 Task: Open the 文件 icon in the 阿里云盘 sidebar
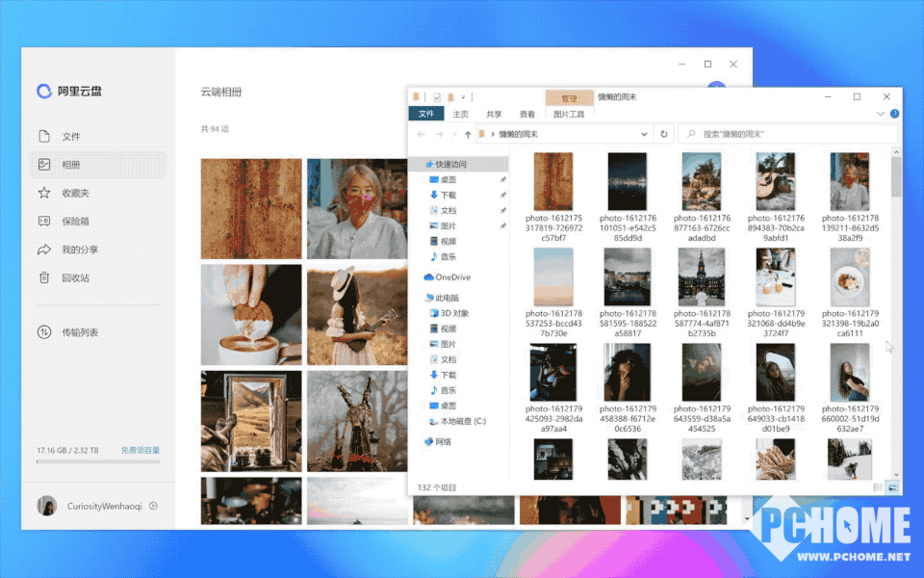point(44,136)
